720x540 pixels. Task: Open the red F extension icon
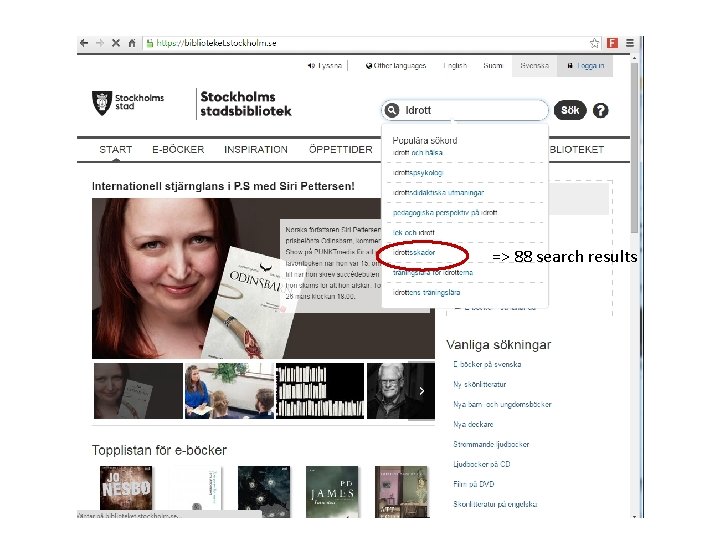(x=612, y=43)
